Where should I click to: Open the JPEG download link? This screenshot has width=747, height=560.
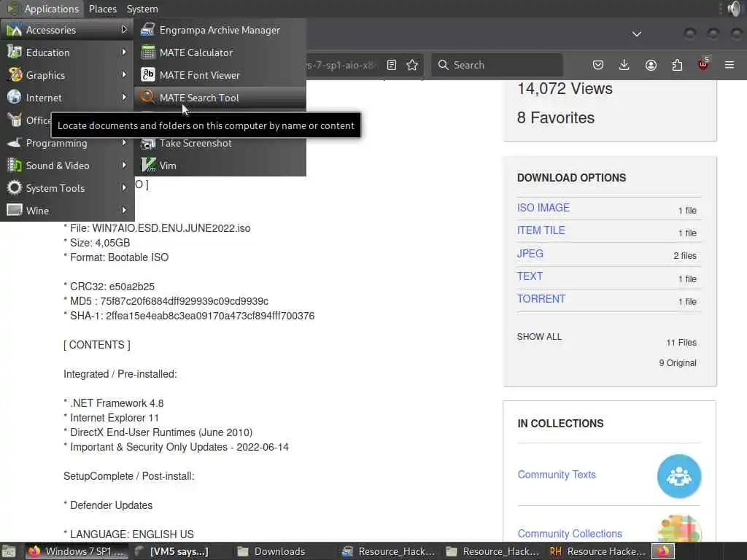pos(530,253)
